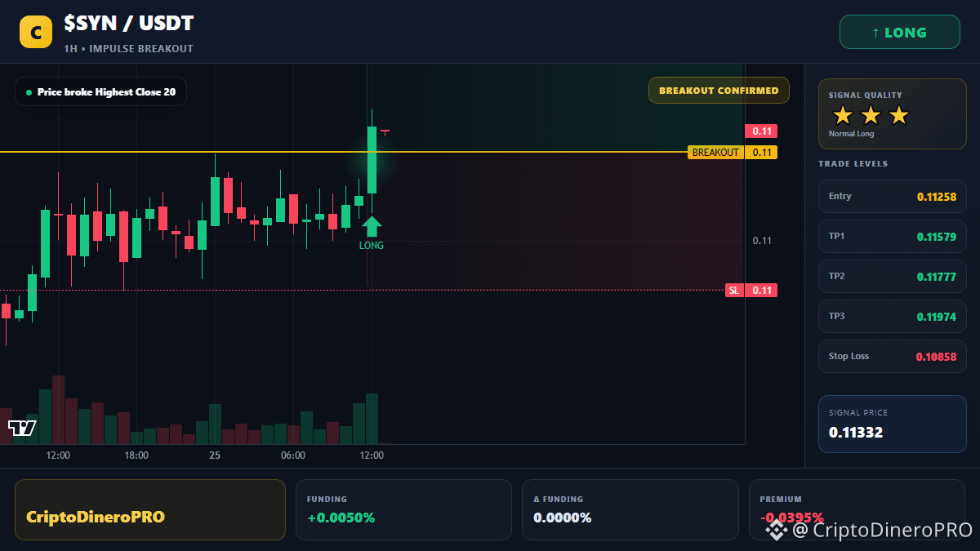980x551 pixels.
Task: Click the TP3 0.11974 row
Action: pyautogui.click(x=893, y=316)
